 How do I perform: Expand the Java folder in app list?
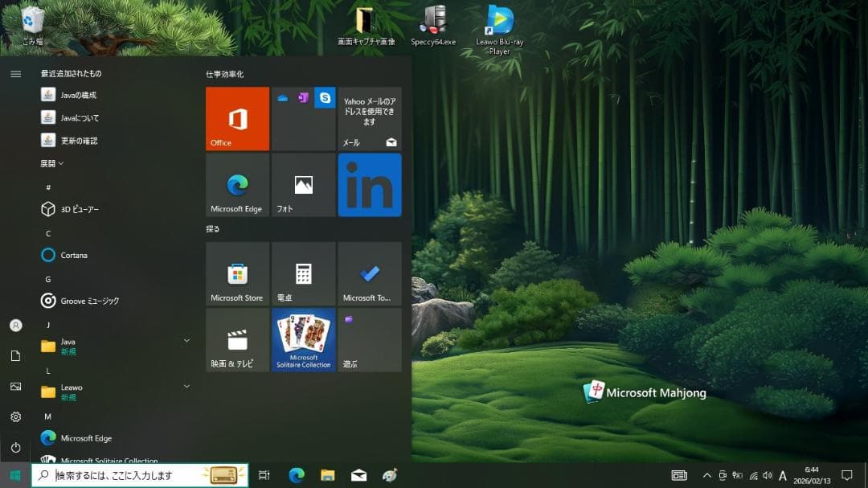[x=115, y=346]
